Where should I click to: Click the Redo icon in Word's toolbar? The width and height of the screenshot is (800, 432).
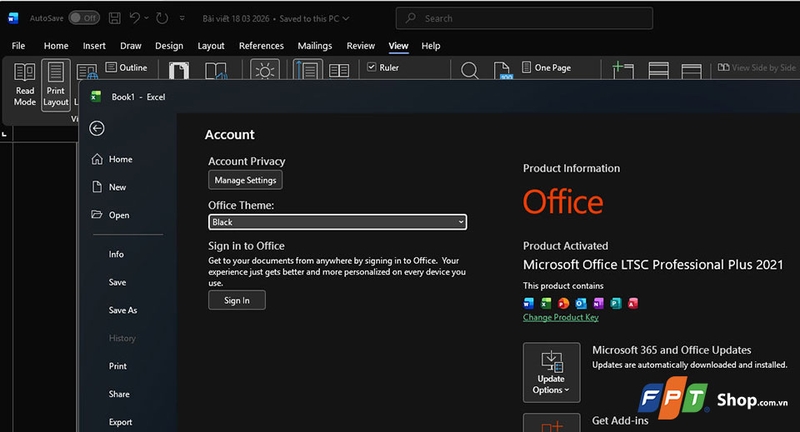click(x=162, y=18)
